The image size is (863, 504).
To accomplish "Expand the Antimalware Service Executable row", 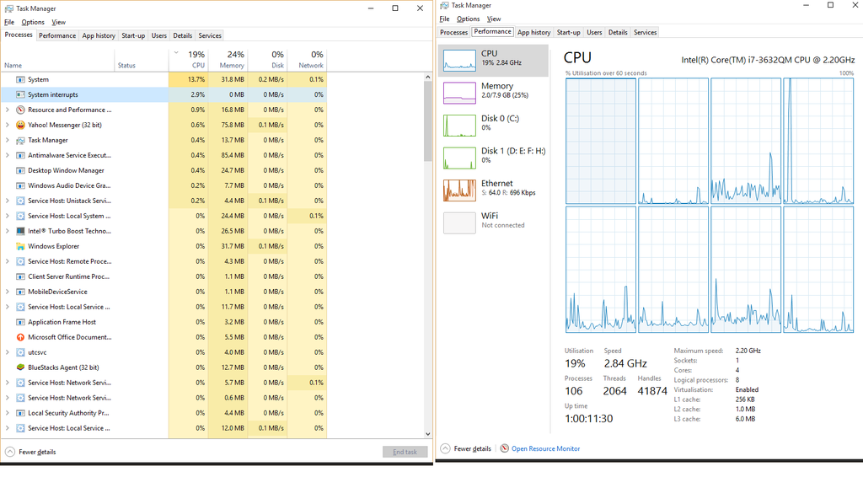I will 8,155.
